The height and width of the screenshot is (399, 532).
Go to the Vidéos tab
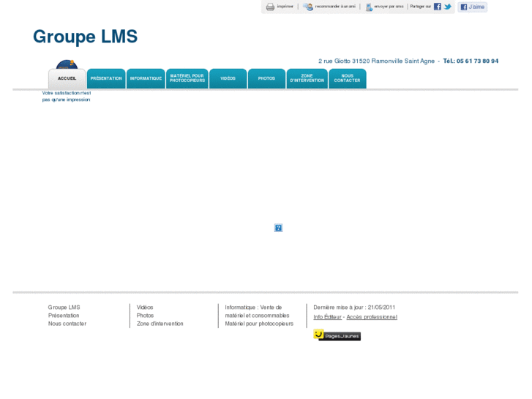[x=228, y=78]
